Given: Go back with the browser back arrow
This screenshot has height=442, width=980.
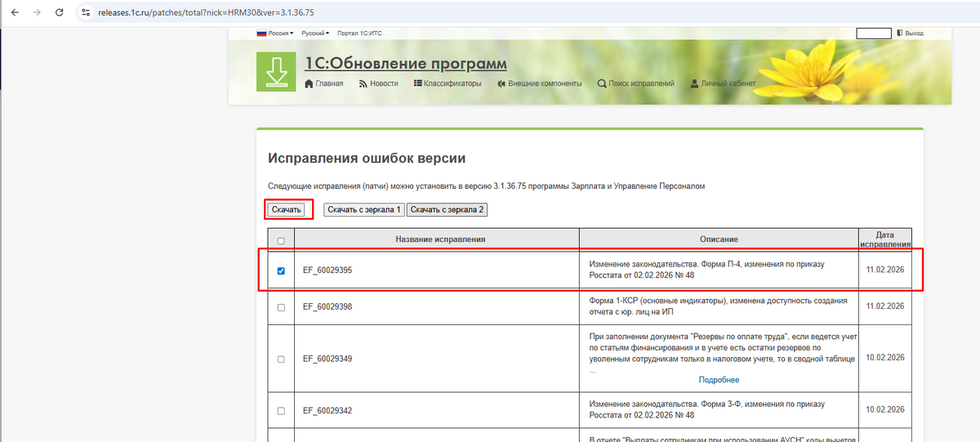Looking at the screenshot, I should tap(14, 12).
